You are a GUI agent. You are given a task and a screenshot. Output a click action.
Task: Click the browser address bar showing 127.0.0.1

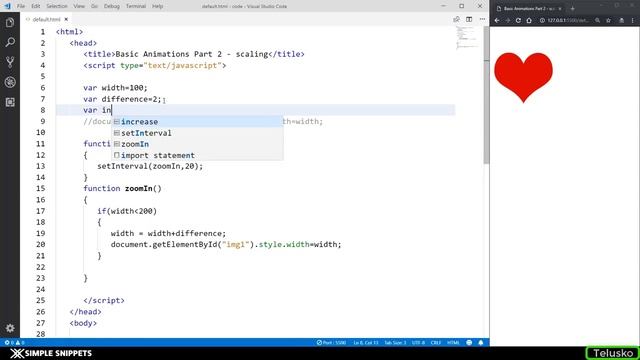tap(568, 20)
